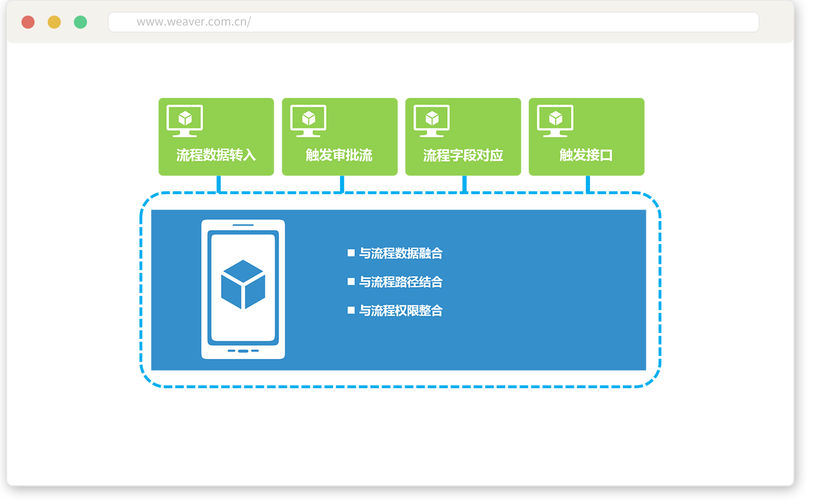Image resolution: width=821 pixels, height=504 pixels.
Task: Select the 流程数据转入 label
Action: tap(216, 155)
